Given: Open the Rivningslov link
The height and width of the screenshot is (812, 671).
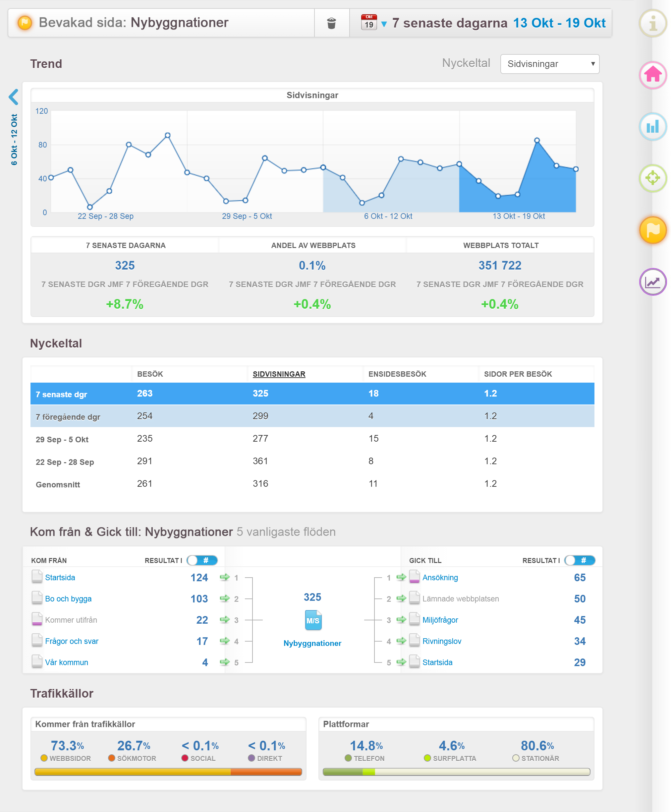Looking at the screenshot, I should (x=442, y=641).
